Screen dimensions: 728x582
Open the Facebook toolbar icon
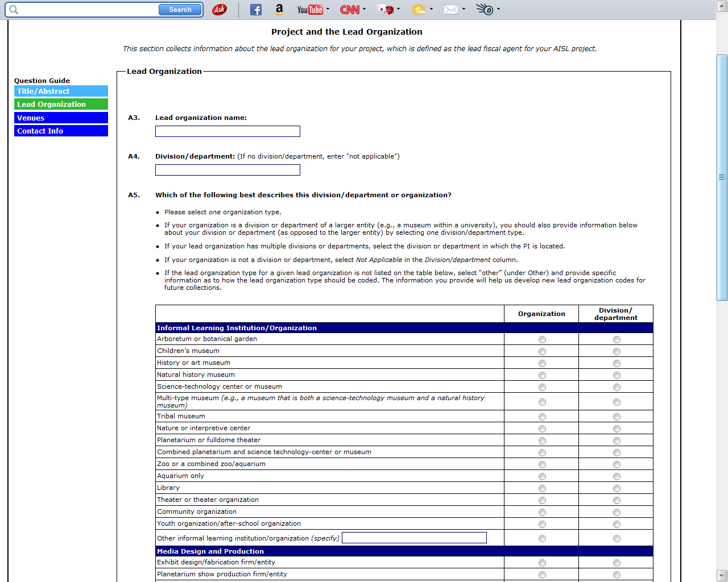(256, 10)
